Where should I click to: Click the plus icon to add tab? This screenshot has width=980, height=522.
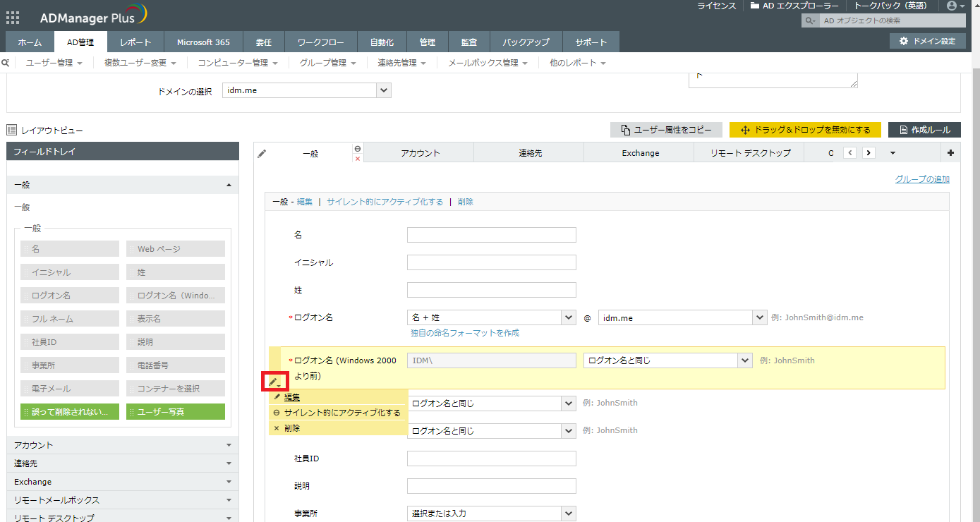[x=950, y=153]
